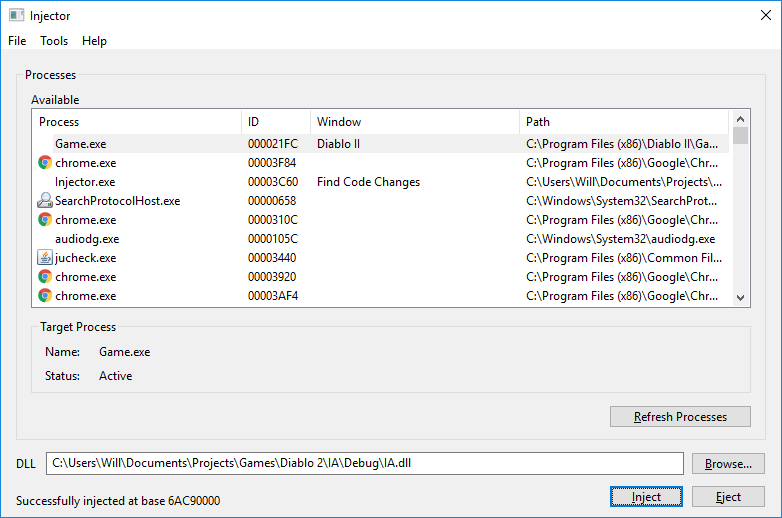Click the jucheck.exe Java icon

pyautogui.click(x=45, y=257)
